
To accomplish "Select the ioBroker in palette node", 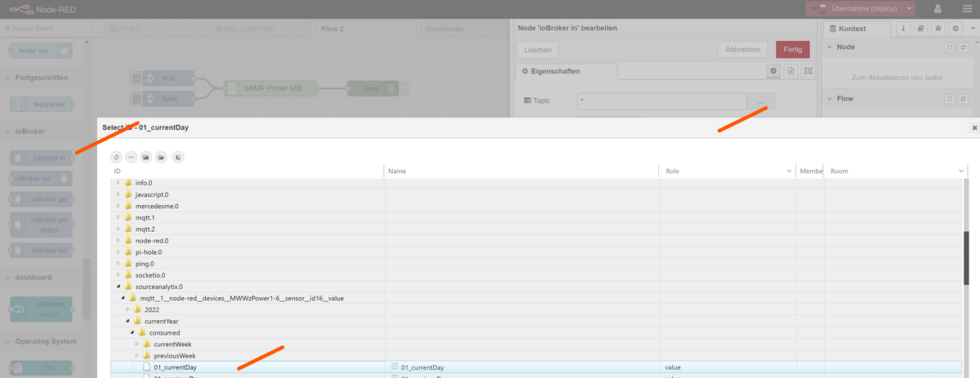I will (x=41, y=158).
